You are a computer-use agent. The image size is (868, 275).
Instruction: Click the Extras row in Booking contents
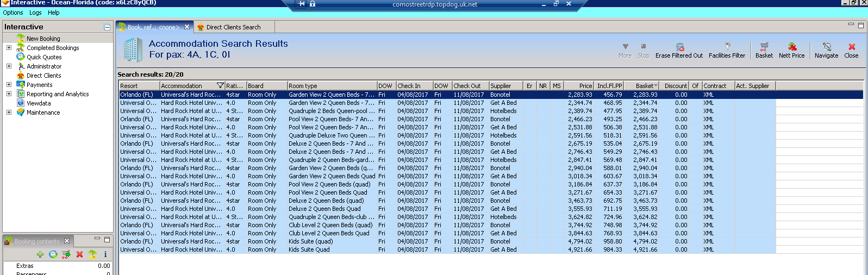click(x=58, y=266)
